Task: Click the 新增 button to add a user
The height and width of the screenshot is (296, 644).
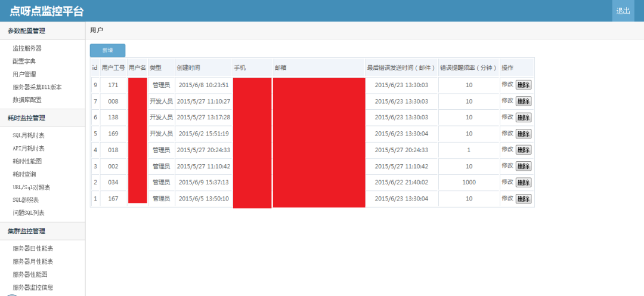Action: click(107, 51)
